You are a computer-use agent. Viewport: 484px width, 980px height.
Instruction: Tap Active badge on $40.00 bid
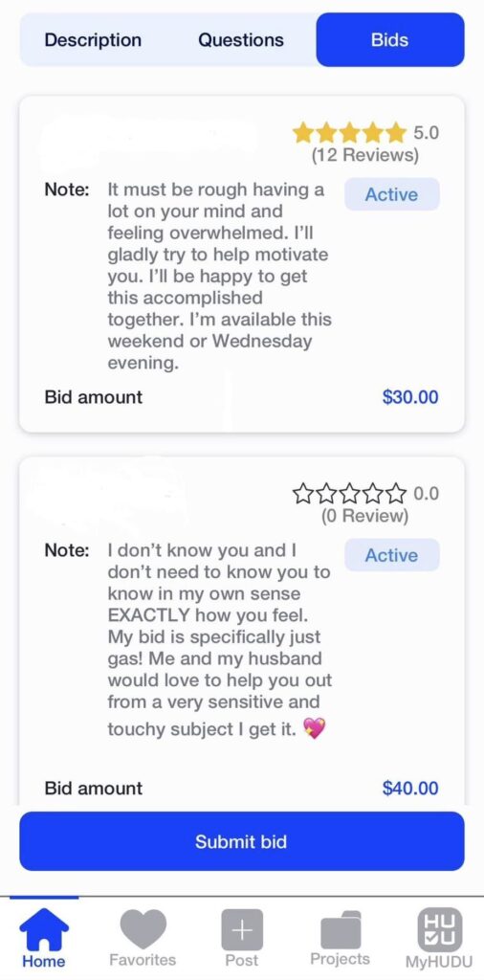click(x=391, y=555)
